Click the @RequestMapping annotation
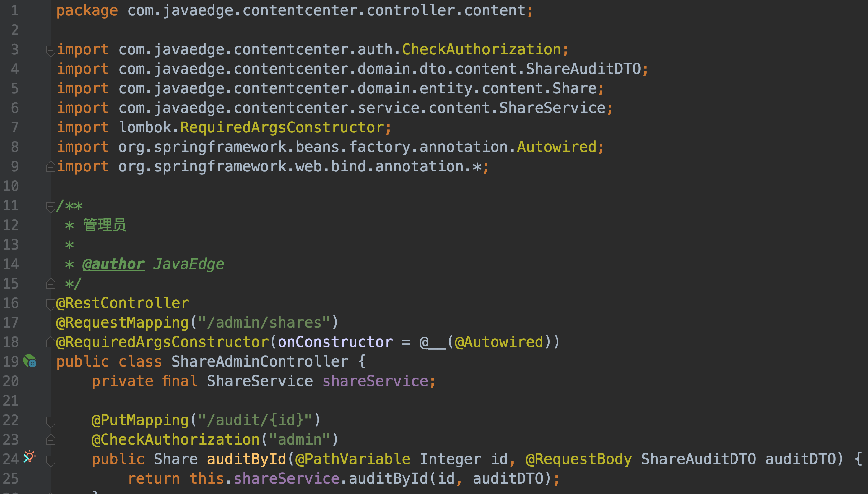The height and width of the screenshot is (494, 868). [122, 323]
